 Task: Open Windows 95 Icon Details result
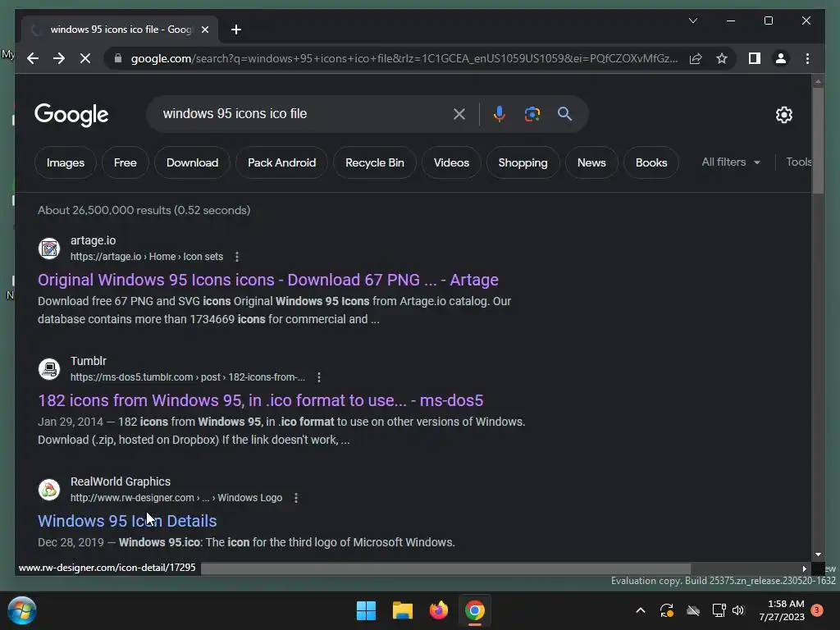click(127, 521)
